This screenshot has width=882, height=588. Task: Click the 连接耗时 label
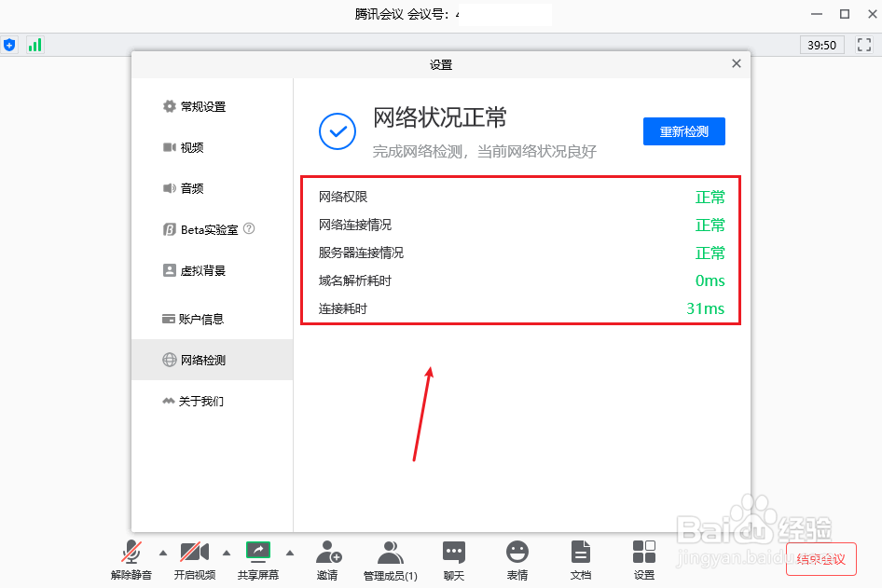(343, 308)
